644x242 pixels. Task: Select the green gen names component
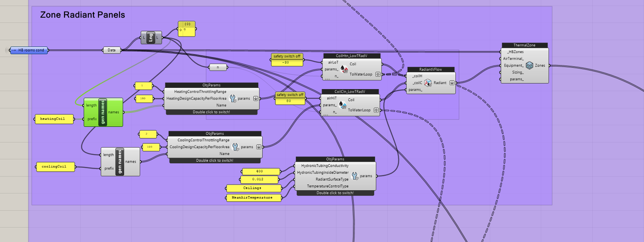[104, 112]
